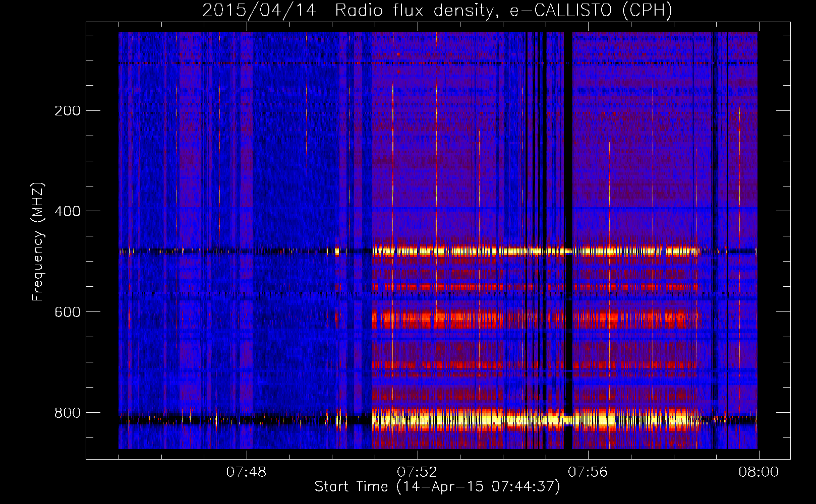This screenshot has width=816, height=504.
Task: Click the "07:56" time tick label
Action: pos(588,472)
